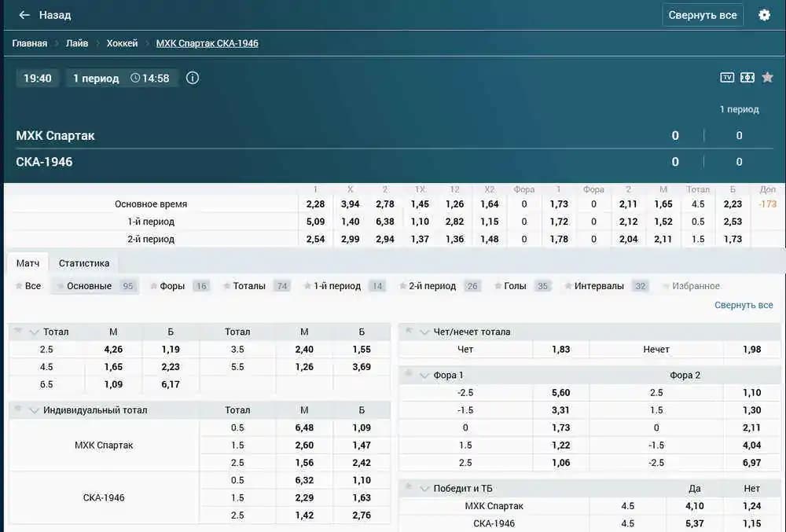Select СКА-1946 wins and ТБ 4.5 Нет 1,15
Screen dimensions: 786x532
click(752, 523)
